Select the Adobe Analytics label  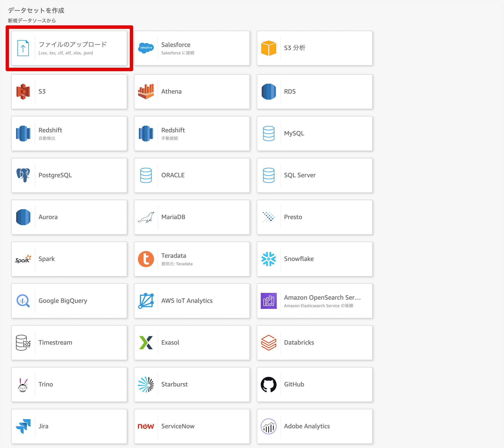tap(307, 426)
